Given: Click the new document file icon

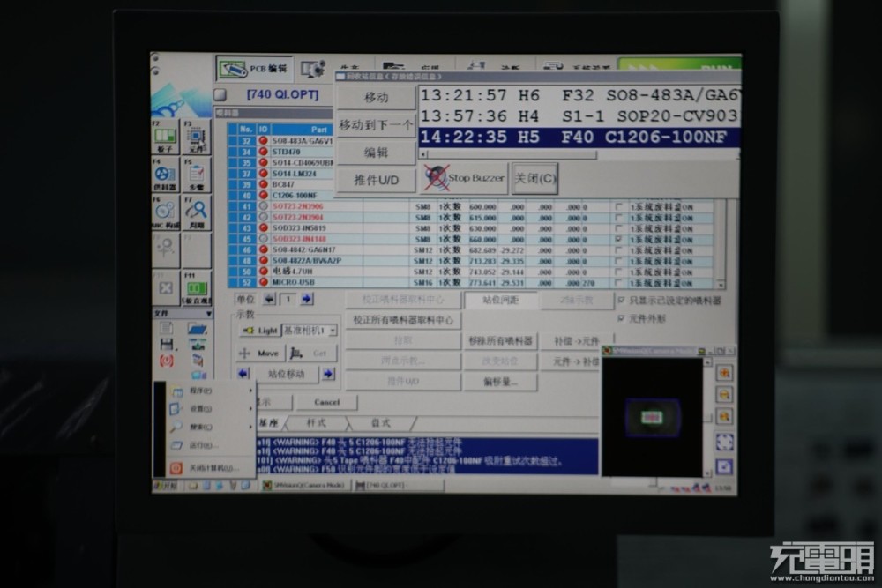Looking at the screenshot, I should coord(166,328).
